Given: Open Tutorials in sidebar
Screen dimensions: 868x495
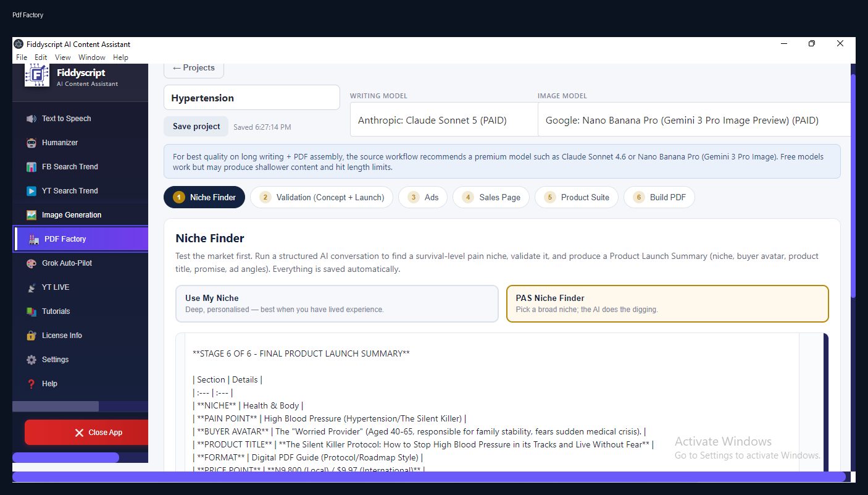Looking at the screenshot, I should (x=80, y=311).
